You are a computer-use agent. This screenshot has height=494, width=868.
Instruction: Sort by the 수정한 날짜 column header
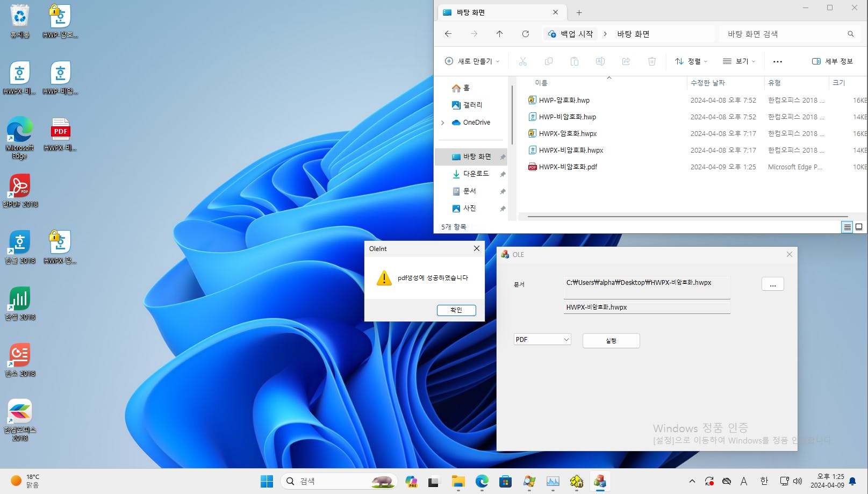[725, 83]
